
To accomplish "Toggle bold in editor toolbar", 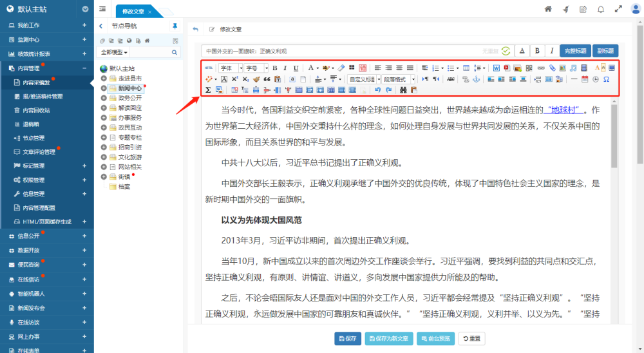I will click(x=274, y=68).
